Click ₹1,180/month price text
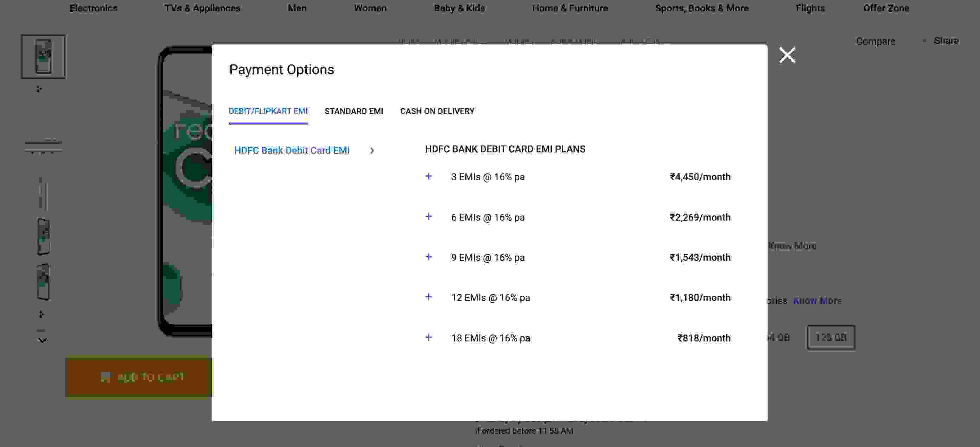The height and width of the screenshot is (447, 980). tap(700, 297)
